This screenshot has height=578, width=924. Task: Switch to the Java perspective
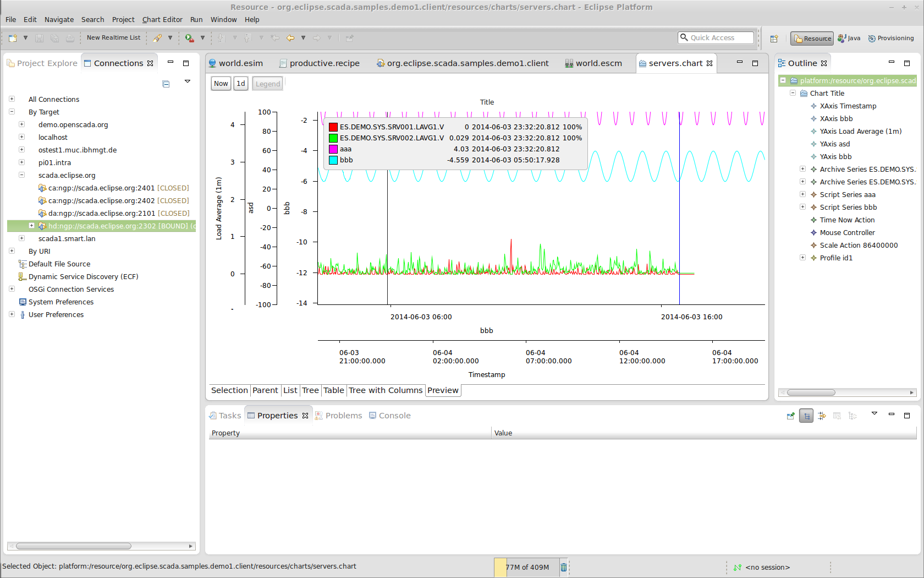tap(849, 39)
